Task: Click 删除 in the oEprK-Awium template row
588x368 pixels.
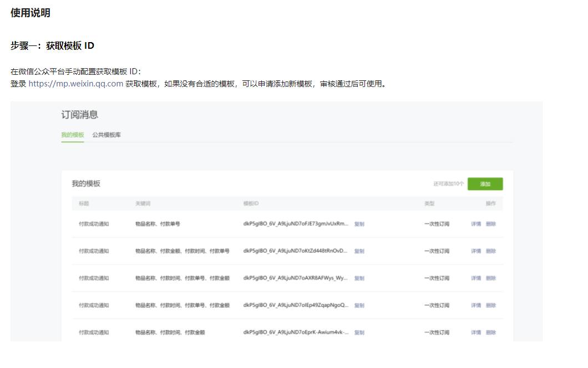Action: [491, 333]
